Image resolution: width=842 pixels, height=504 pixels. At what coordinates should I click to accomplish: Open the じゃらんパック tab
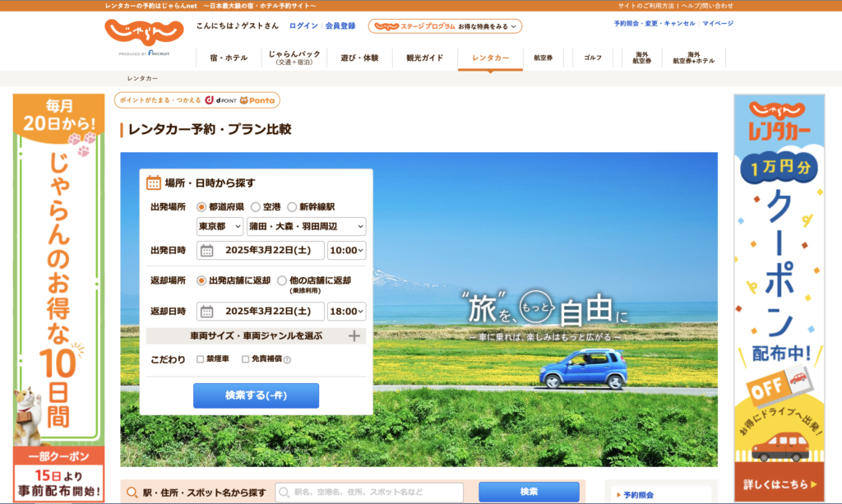pos(294,58)
